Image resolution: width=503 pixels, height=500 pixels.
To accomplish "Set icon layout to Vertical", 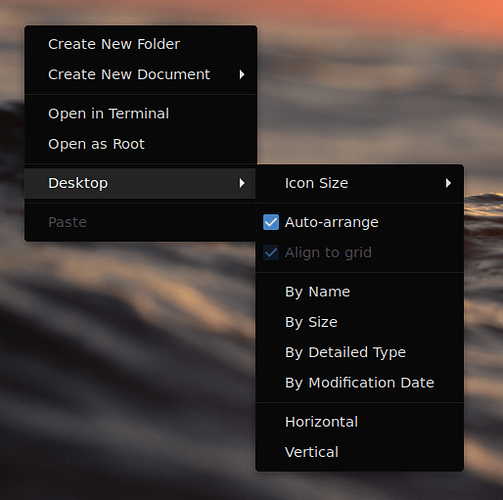I will pyautogui.click(x=360, y=452).
